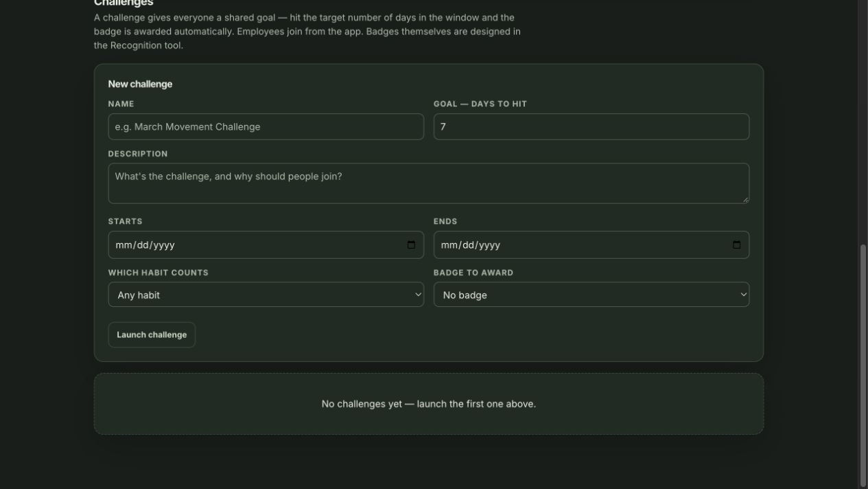Click into the Description text area

click(429, 183)
